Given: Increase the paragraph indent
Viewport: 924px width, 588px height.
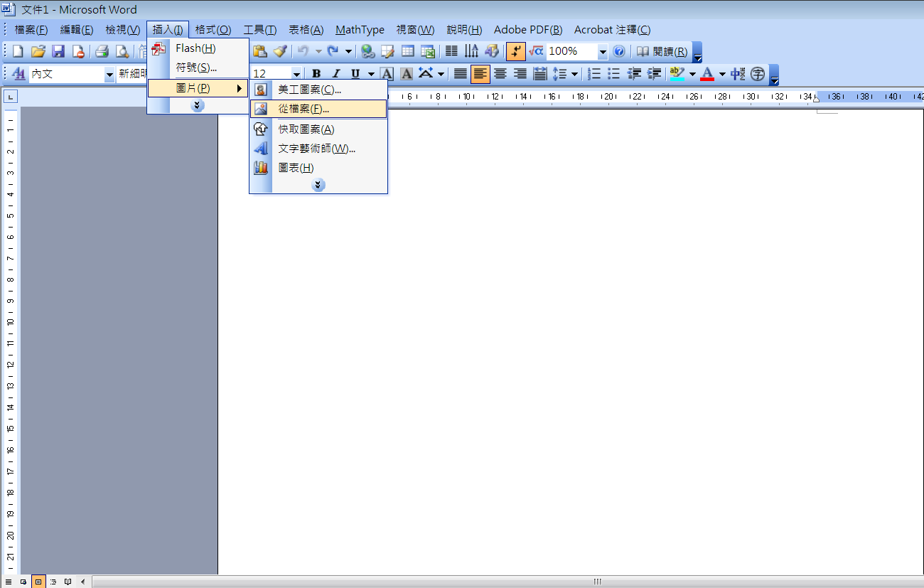Looking at the screenshot, I should [655, 73].
